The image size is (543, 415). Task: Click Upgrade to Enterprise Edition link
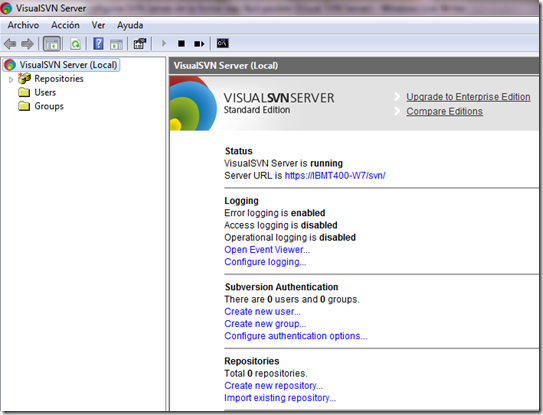(x=468, y=97)
